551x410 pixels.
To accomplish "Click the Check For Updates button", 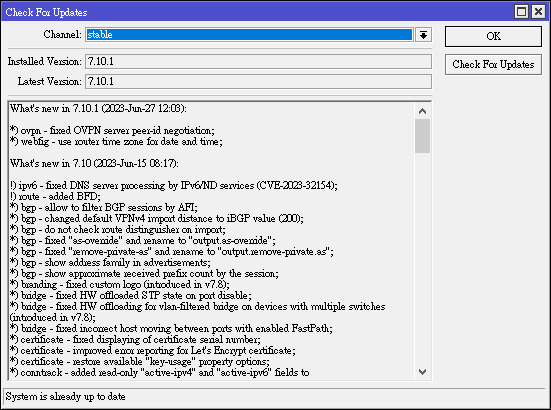I will point(493,64).
